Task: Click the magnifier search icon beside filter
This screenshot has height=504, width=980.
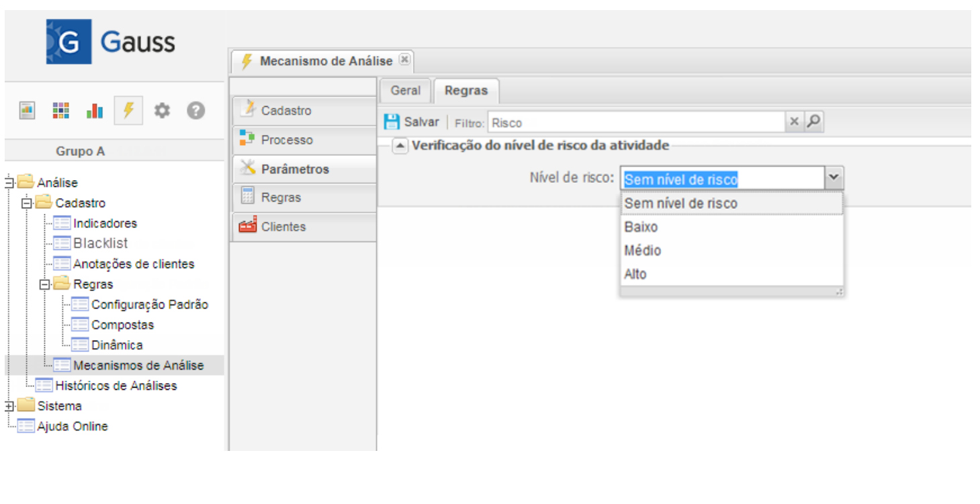Action: point(813,122)
